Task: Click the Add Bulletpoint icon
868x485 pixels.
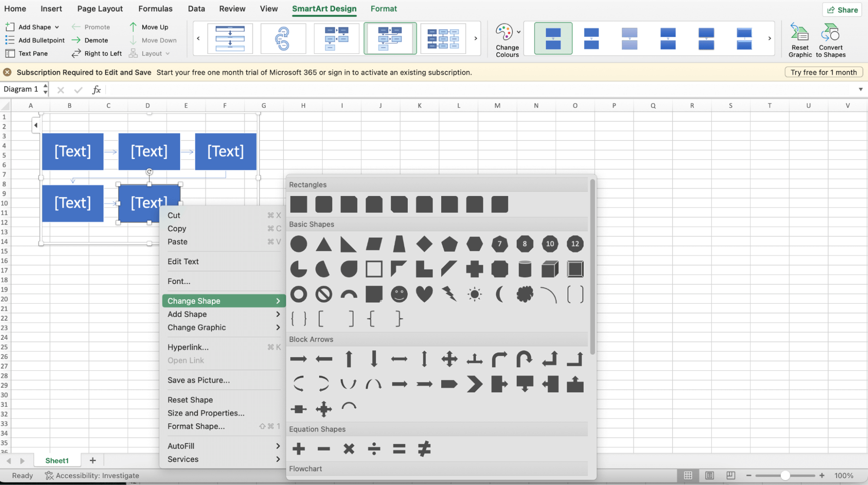Action: coord(9,40)
